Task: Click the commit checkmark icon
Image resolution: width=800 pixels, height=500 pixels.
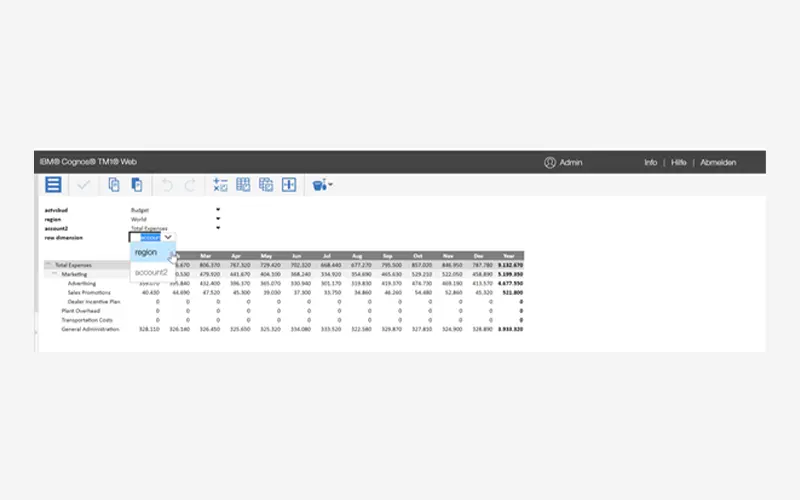Action: (x=84, y=185)
